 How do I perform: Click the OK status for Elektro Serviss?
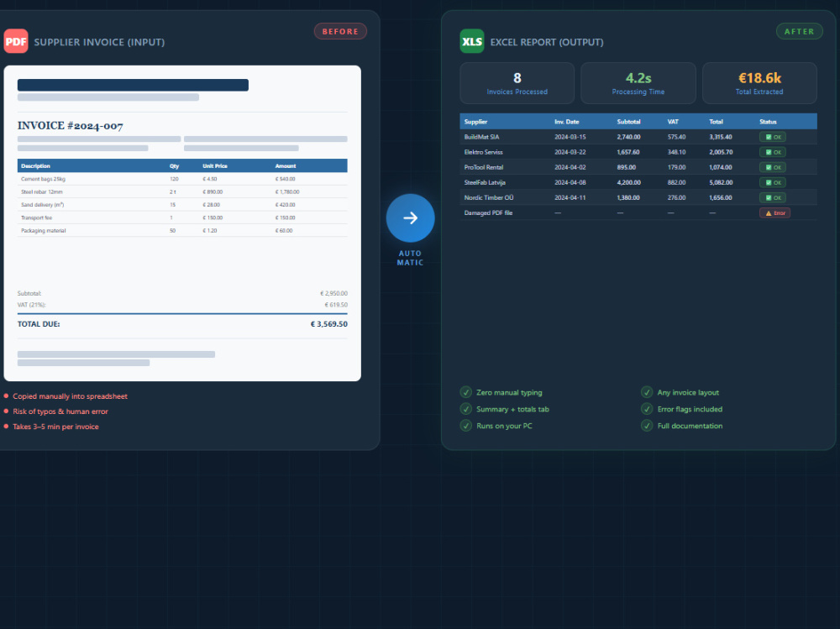pyautogui.click(x=773, y=152)
